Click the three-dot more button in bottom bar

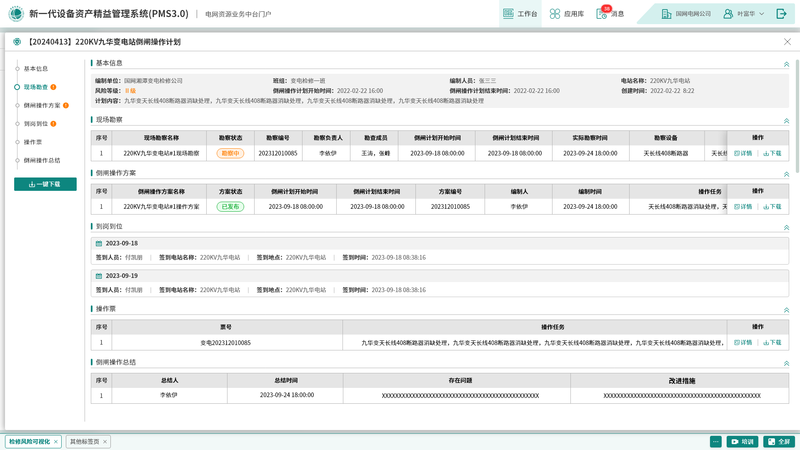point(716,441)
